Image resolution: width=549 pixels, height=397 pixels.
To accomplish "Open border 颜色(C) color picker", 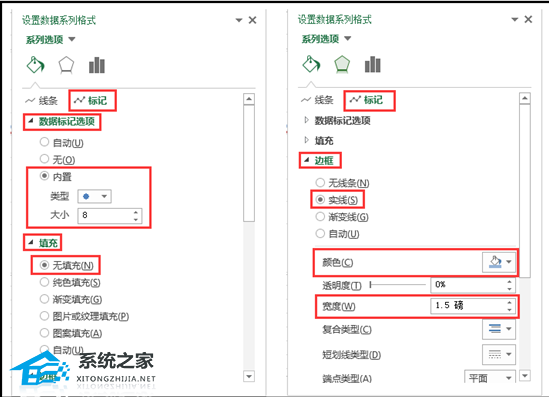I will 499,262.
